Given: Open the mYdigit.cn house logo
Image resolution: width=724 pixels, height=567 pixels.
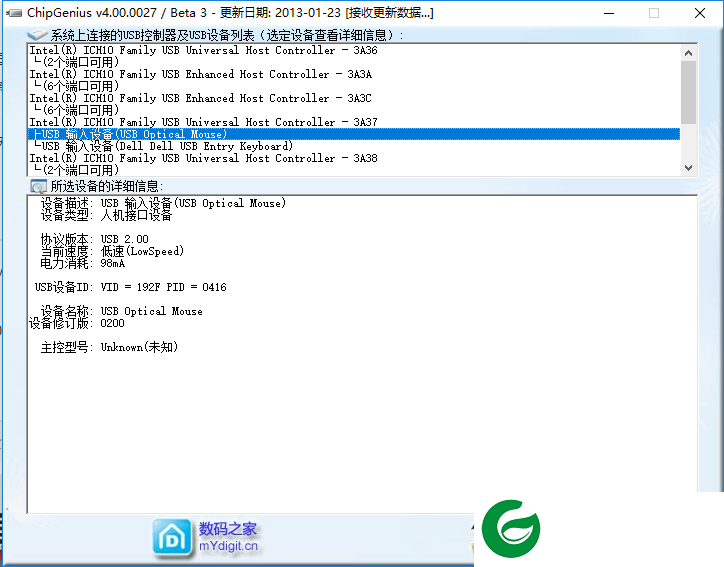Looking at the screenshot, I should point(172,538).
